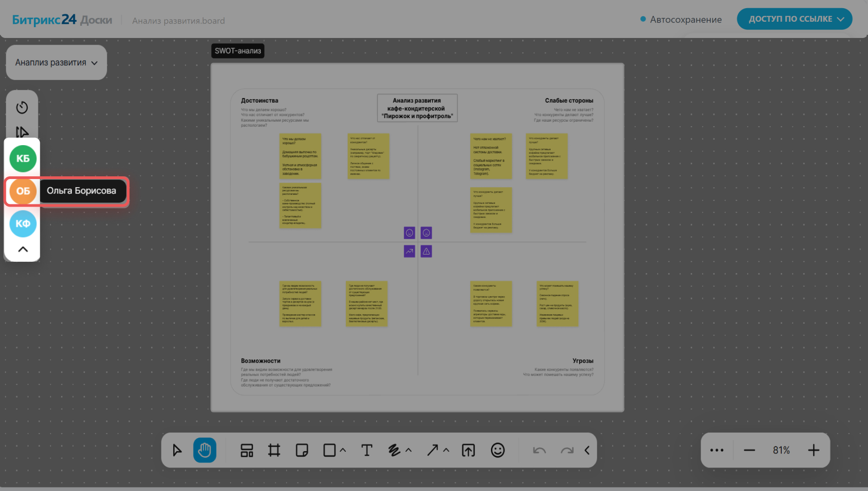868x491 pixels.
Task: Open the timer icon in sidebar
Action: pyautogui.click(x=22, y=108)
